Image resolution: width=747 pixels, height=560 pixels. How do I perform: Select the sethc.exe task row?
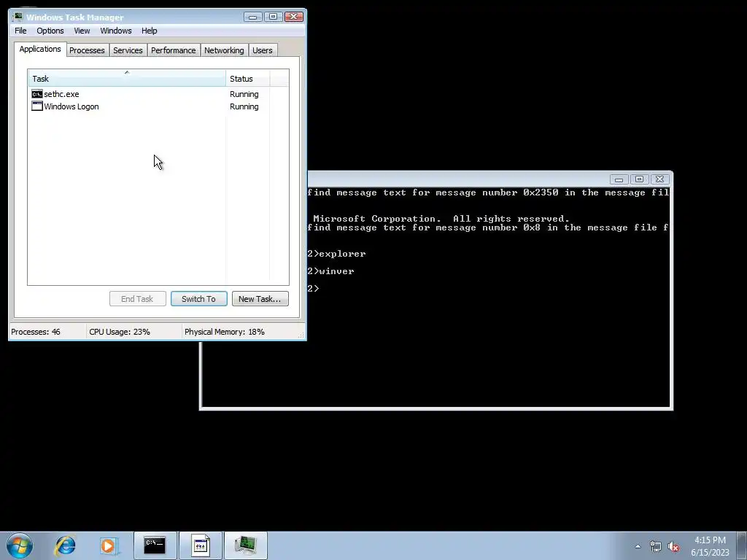tap(158, 94)
